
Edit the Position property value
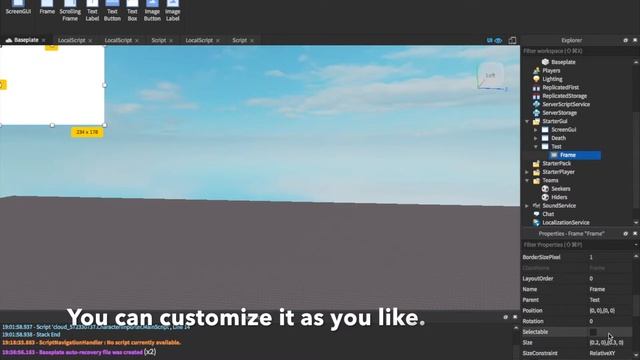[x=610, y=311]
